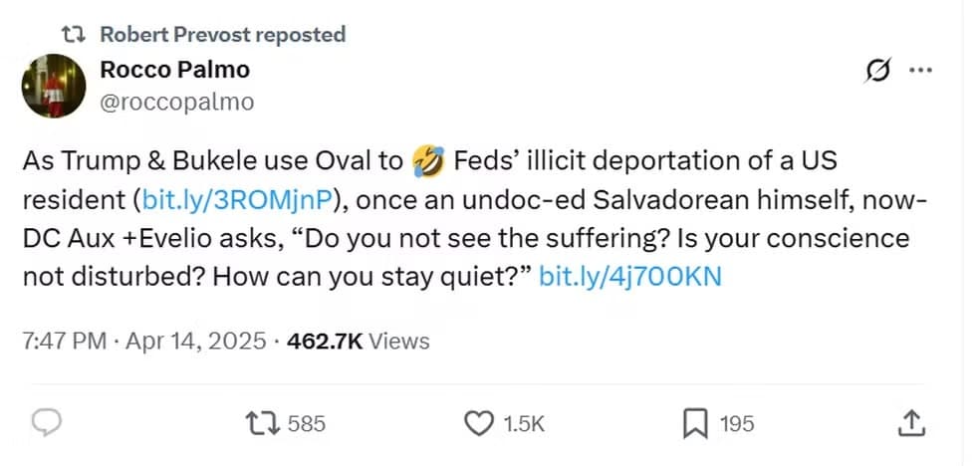Click the 7:47 PM timestamp
Screen dimensions: 980x466
64,342
